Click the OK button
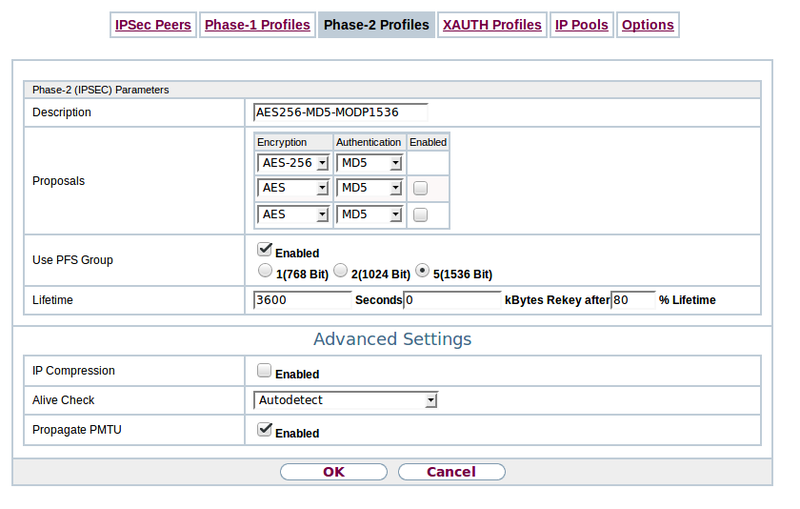Viewport: 800px width, 509px height. (x=333, y=472)
